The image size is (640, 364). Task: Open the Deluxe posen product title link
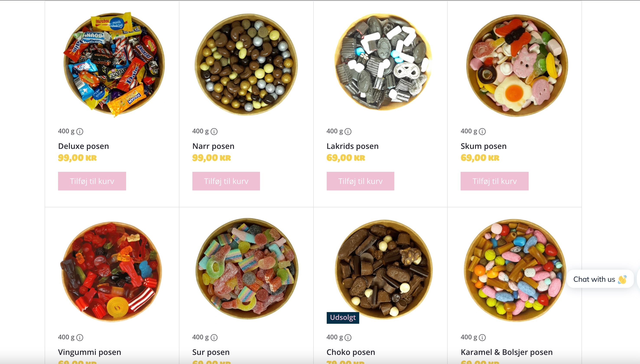[x=83, y=146]
